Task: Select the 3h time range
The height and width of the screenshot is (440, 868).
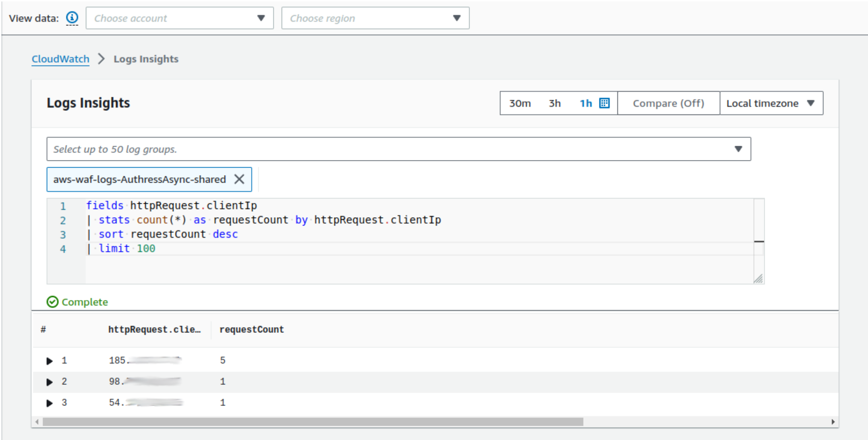Action: (555, 103)
